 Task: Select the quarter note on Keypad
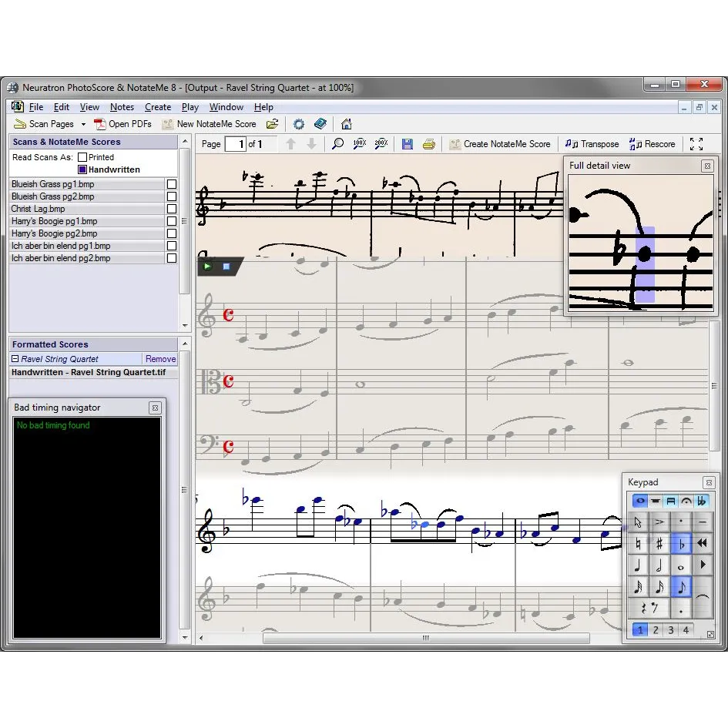(638, 565)
